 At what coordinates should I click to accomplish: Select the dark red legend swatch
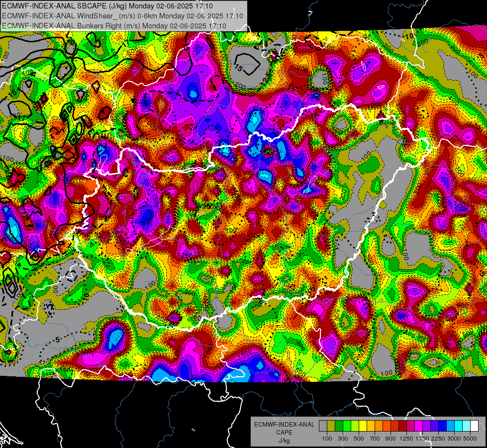[x=402, y=426]
